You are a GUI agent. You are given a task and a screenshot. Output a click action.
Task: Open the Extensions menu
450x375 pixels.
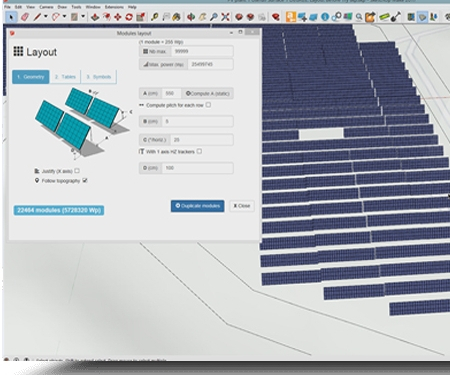(x=114, y=7)
